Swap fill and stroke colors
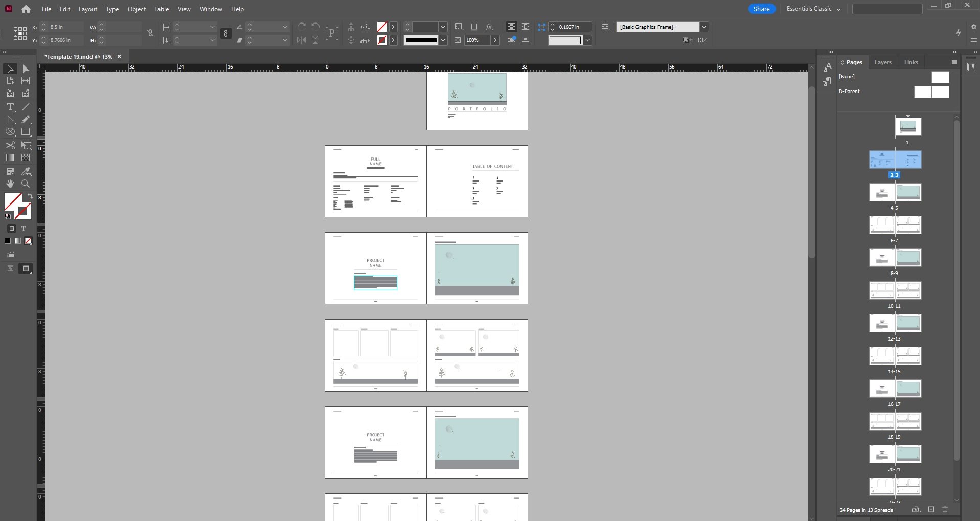 30,196
